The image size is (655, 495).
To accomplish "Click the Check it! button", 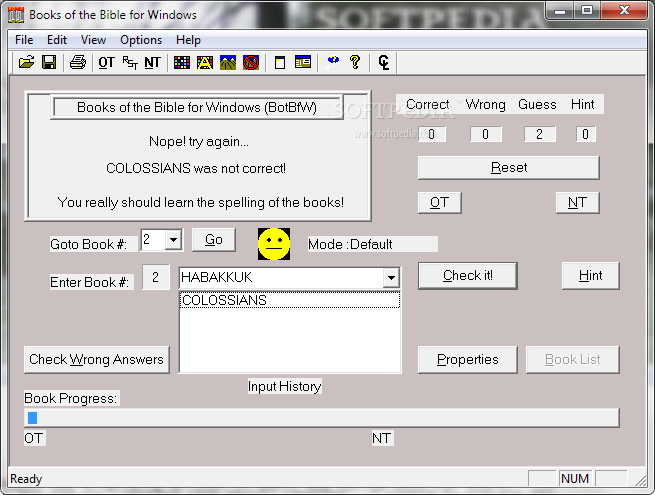I will (x=468, y=276).
